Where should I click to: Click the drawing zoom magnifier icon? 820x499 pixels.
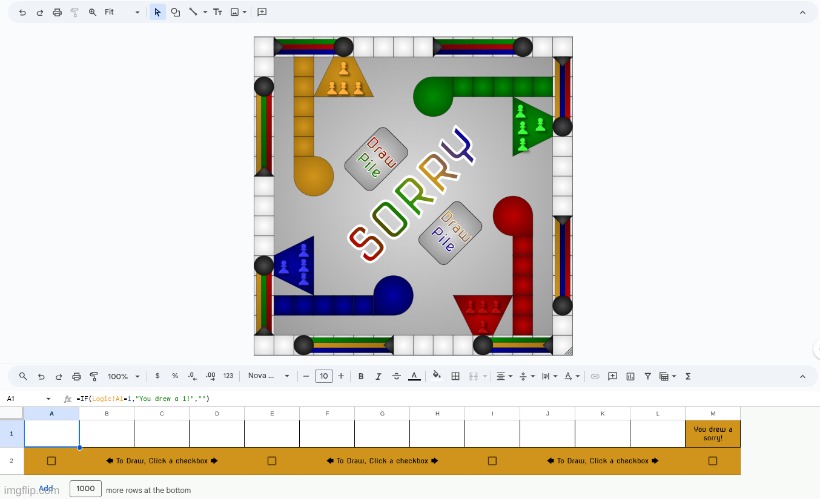(x=93, y=12)
